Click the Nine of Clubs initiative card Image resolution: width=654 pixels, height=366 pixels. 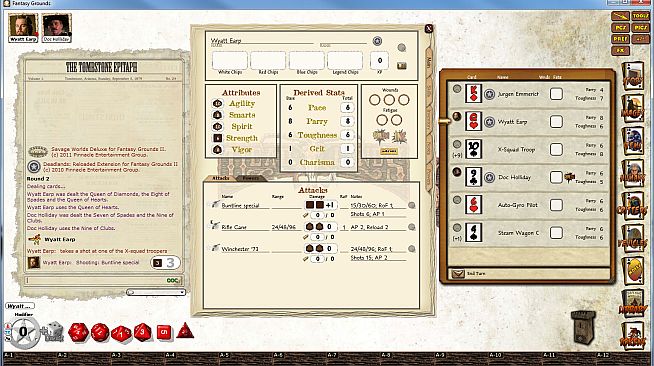coord(473,177)
